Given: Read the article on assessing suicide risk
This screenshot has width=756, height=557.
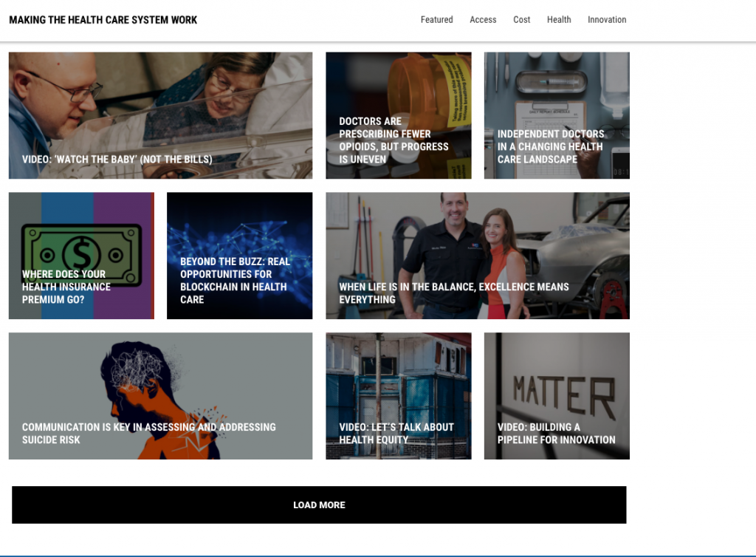Looking at the screenshot, I should click(x=148, y=433).
